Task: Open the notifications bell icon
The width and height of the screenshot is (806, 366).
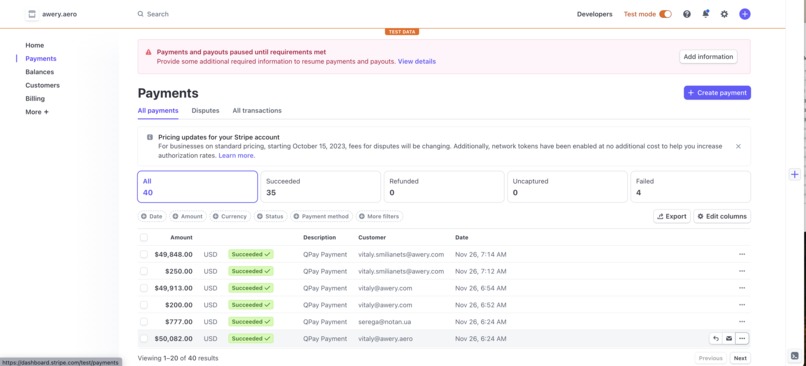Action: tap(705, 14)
